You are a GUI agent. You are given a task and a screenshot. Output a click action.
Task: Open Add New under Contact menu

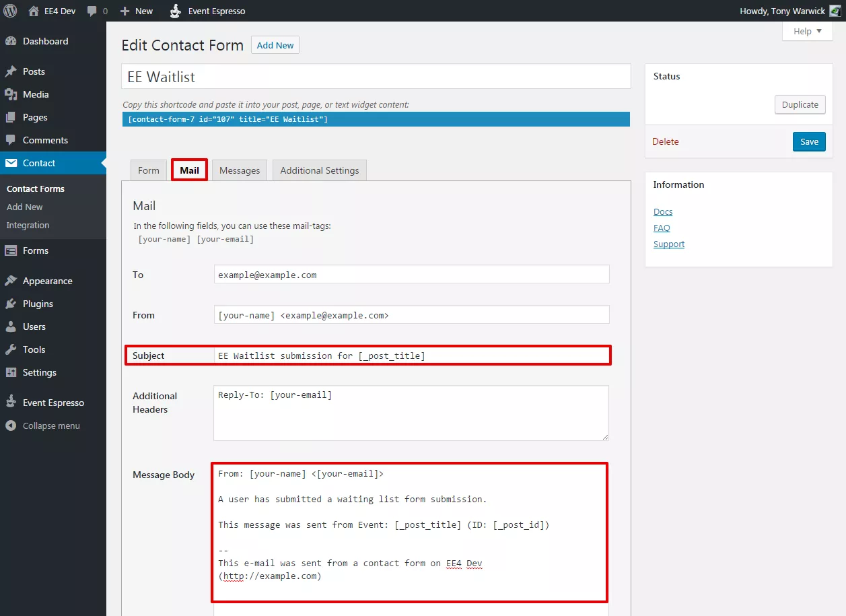[25, 207]
